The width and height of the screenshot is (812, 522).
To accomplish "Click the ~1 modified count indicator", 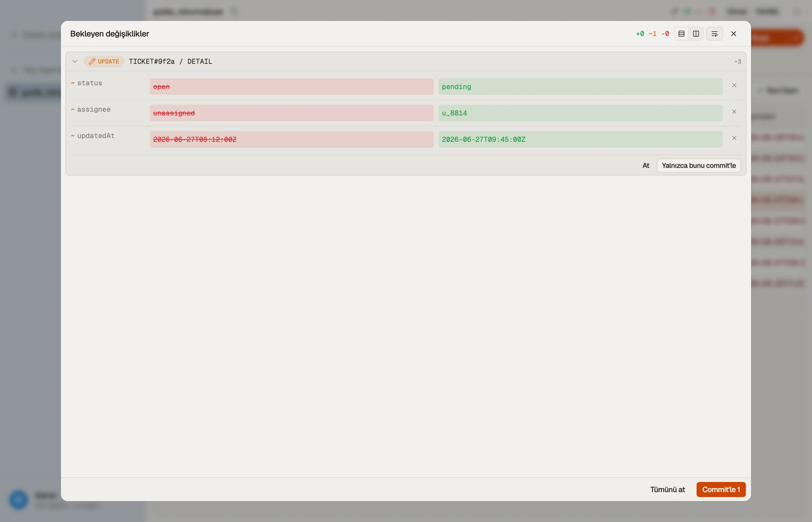I will pyautogui.click(x=652, y=34).
